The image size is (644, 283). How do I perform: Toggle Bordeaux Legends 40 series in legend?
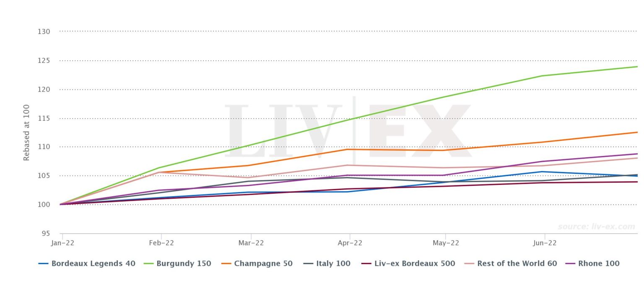[87, 264]
